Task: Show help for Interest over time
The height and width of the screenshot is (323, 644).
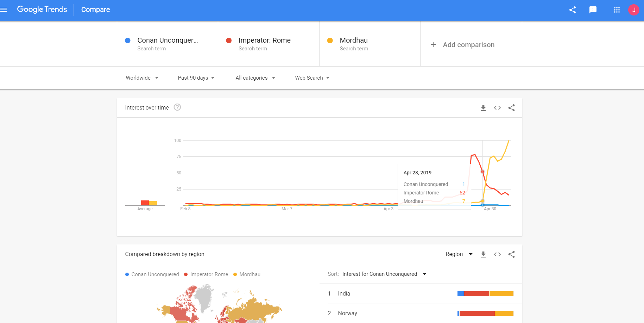Action: coord(177,107)
